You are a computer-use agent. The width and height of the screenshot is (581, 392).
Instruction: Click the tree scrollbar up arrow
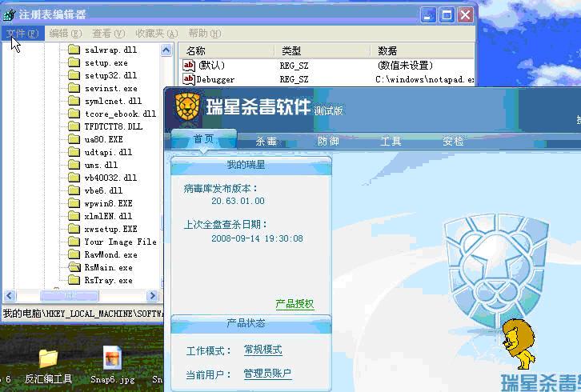click(166, 50)
